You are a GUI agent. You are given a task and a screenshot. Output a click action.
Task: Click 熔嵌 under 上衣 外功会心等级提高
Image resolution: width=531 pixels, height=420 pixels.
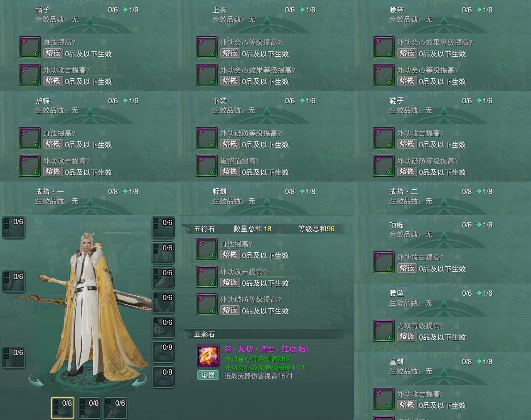tap(230, 53)
